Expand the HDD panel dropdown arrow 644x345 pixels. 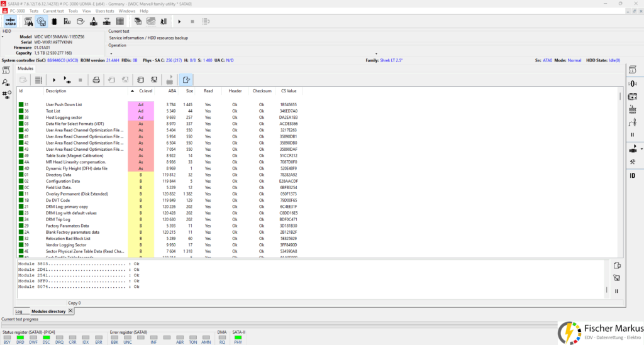click(3, 36)
